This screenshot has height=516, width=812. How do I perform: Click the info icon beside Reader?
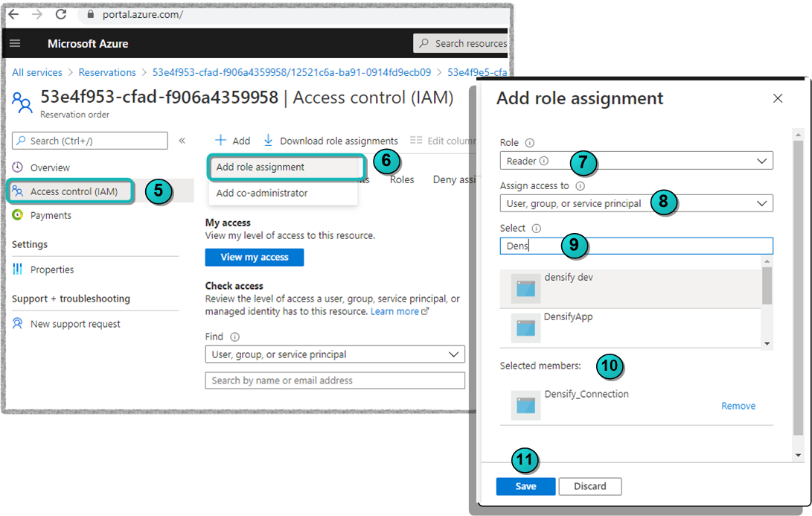(x=544, y=161)
